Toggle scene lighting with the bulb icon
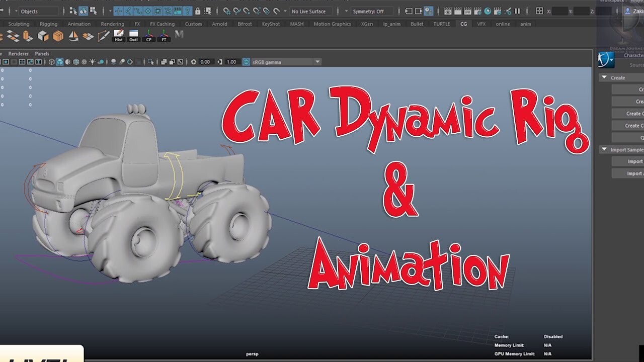 92,61
